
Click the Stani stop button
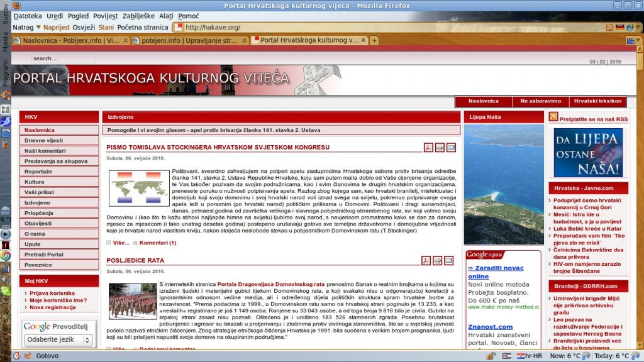(106, 27)
